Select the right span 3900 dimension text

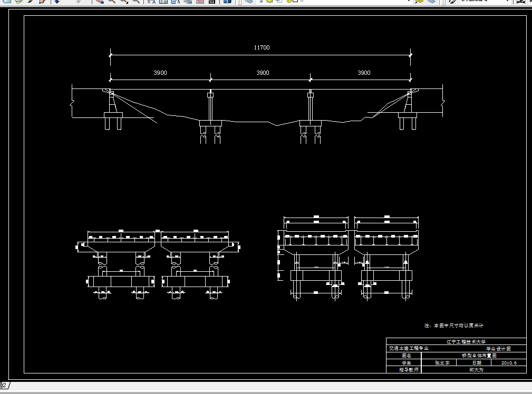(364, 73)
